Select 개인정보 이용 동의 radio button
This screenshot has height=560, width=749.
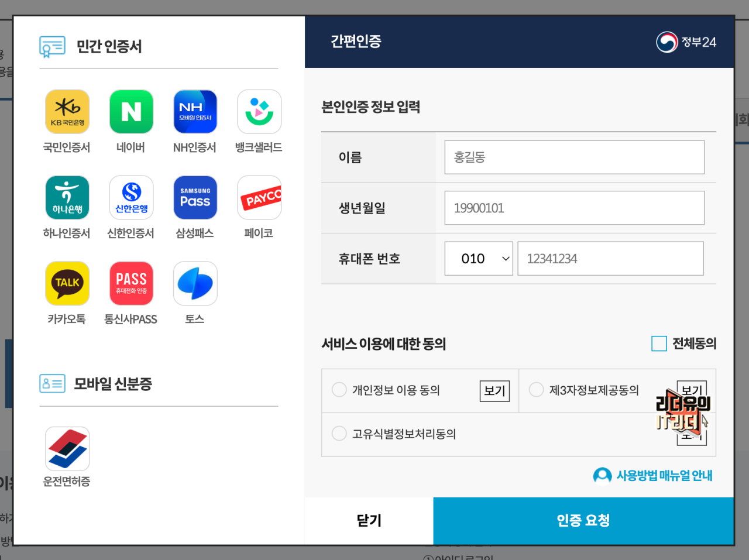click(x=339, y=390)
